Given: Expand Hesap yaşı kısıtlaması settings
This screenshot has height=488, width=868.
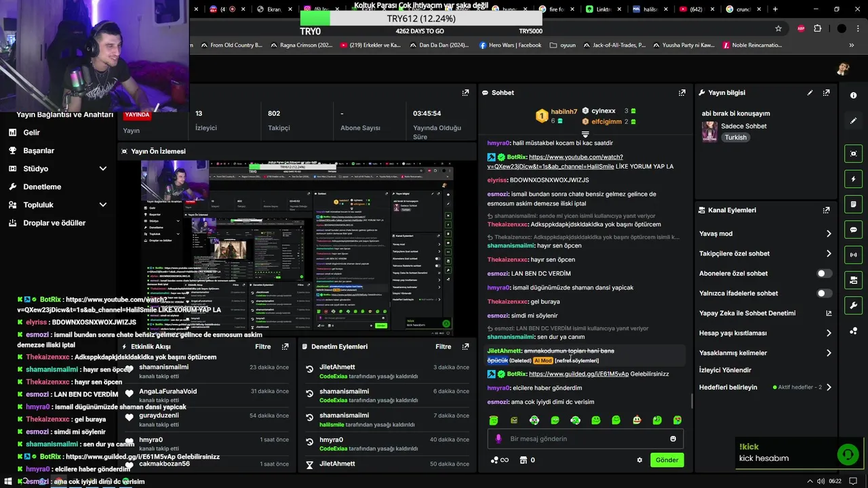Looking at the screenshot, I should point(829,333).
